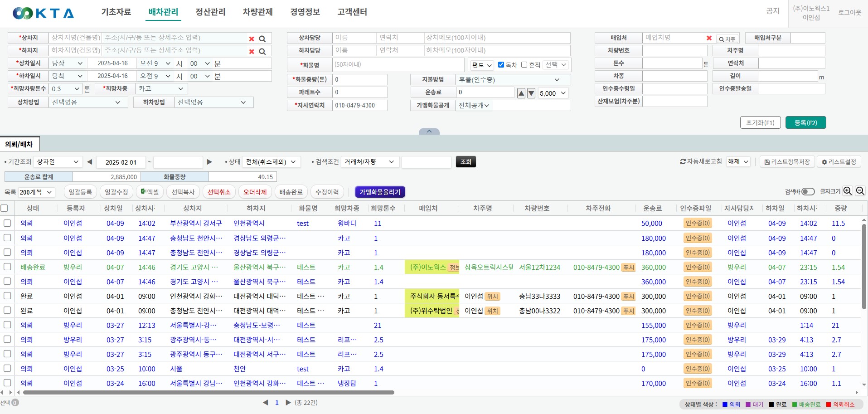868x414 pixels.
Task: Zoom out the list font size
Action: click(x=860, y=191)
